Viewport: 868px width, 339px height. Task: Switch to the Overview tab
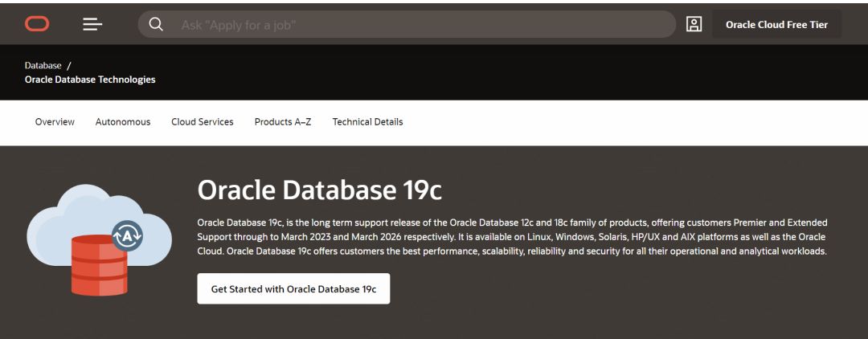55,121
